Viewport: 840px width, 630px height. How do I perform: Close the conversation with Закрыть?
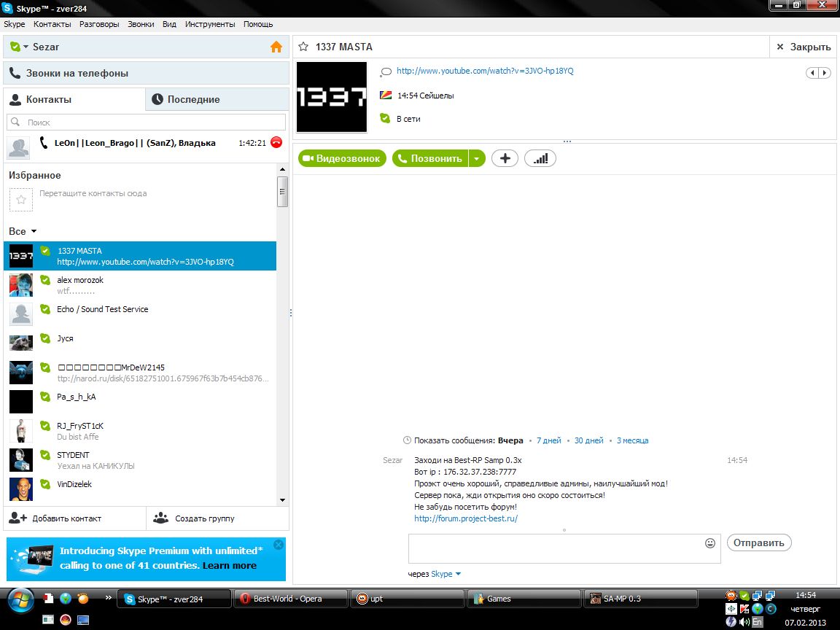pyautogui.click(x=804, y=47)
